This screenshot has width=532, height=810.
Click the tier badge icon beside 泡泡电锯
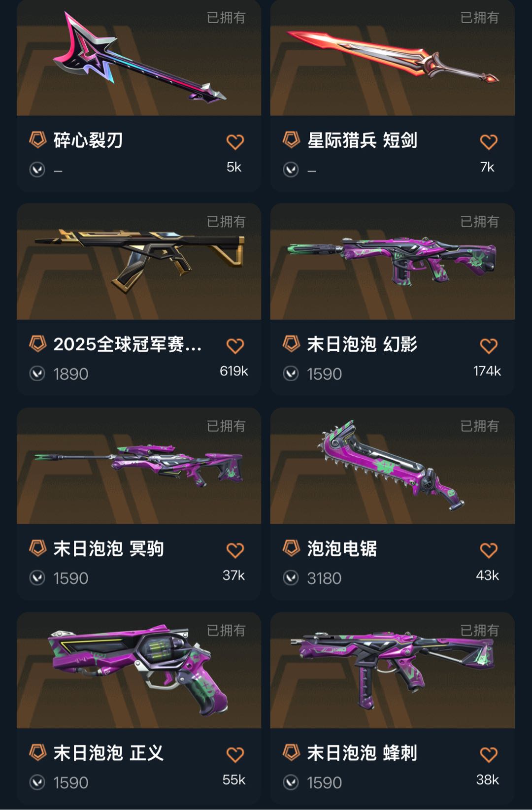(291, 548)
